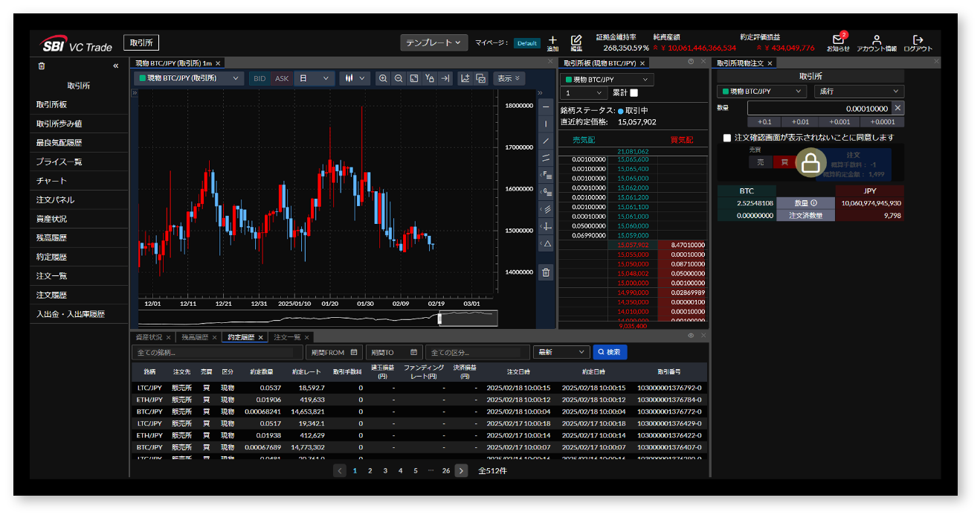This screenshot has height=518, width=980.
Task: Select the zoom-out tool on the chart toolbar
Action: (x=399, y=78)
